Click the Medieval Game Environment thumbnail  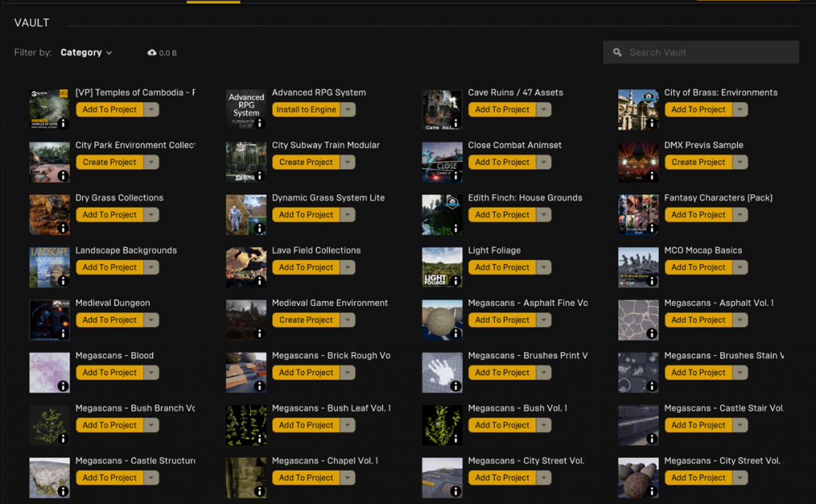pyautogui.click(x=245, y=320)
